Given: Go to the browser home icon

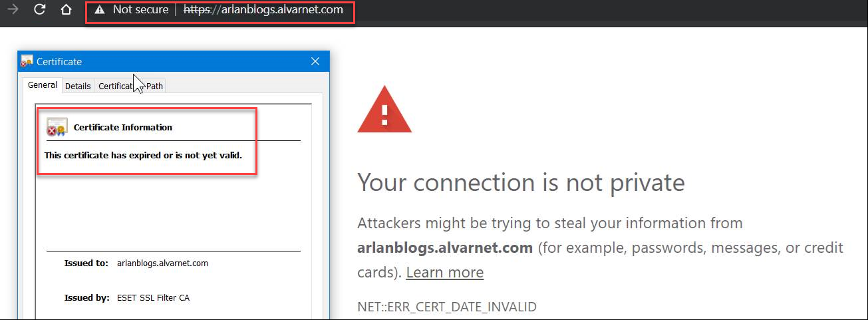Looking at the screenshot, I should (x=65, y=10).
